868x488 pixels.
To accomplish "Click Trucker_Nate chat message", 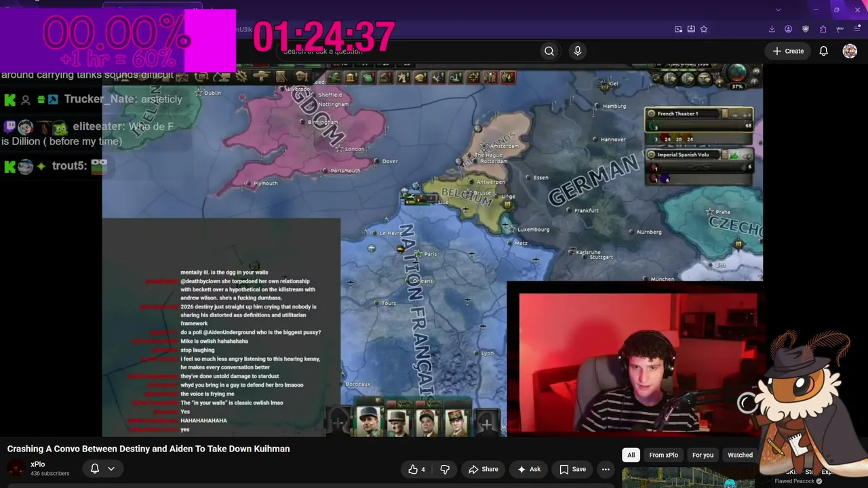I will point(94,99).
